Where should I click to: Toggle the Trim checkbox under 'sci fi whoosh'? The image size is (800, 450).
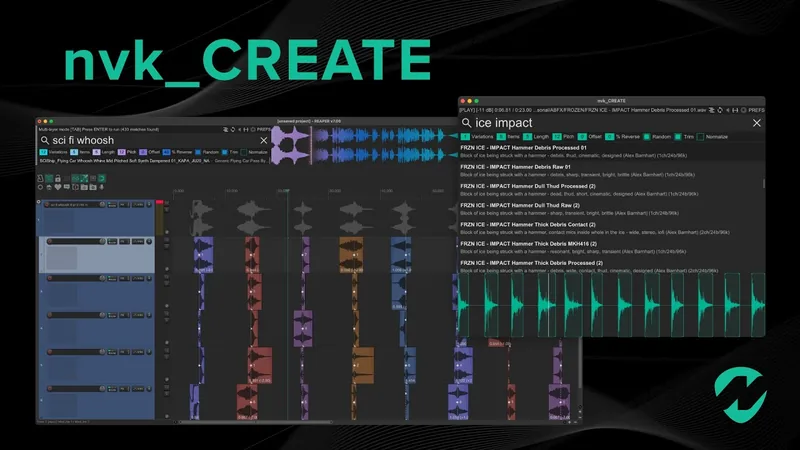[224, 152]
